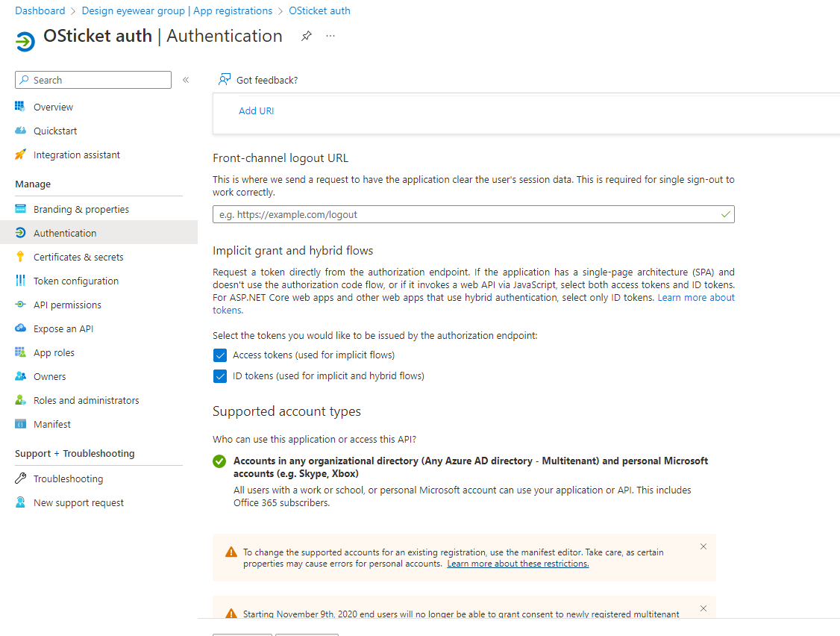Click OSticket auth breadcrumb link

(x=319, y=10)
